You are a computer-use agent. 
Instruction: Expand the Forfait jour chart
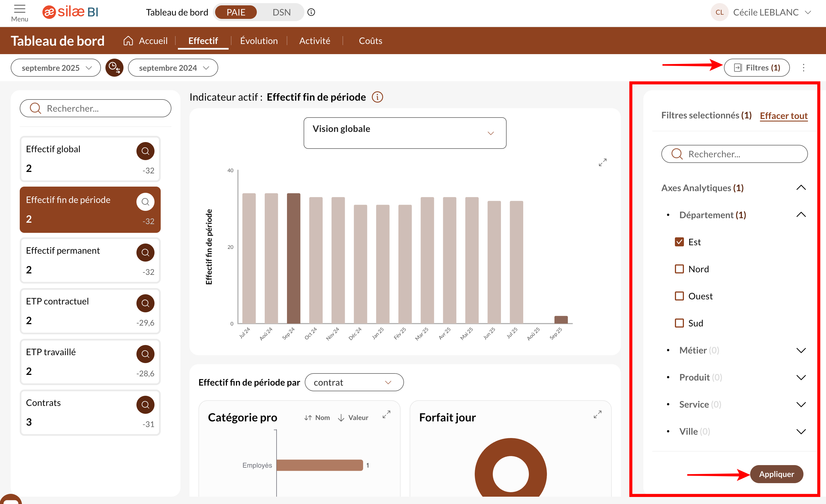point(597,415)
